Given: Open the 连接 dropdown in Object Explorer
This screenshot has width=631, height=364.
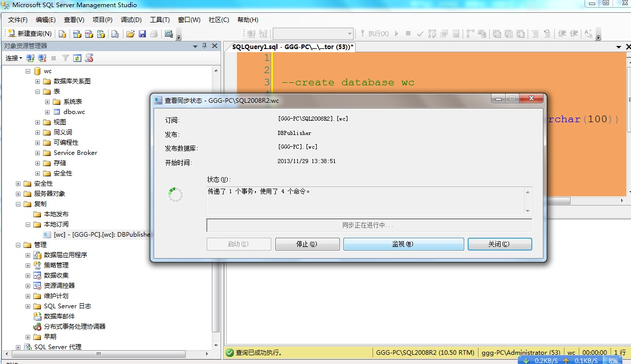Looking at the screenshot, I should click(14, 58).
